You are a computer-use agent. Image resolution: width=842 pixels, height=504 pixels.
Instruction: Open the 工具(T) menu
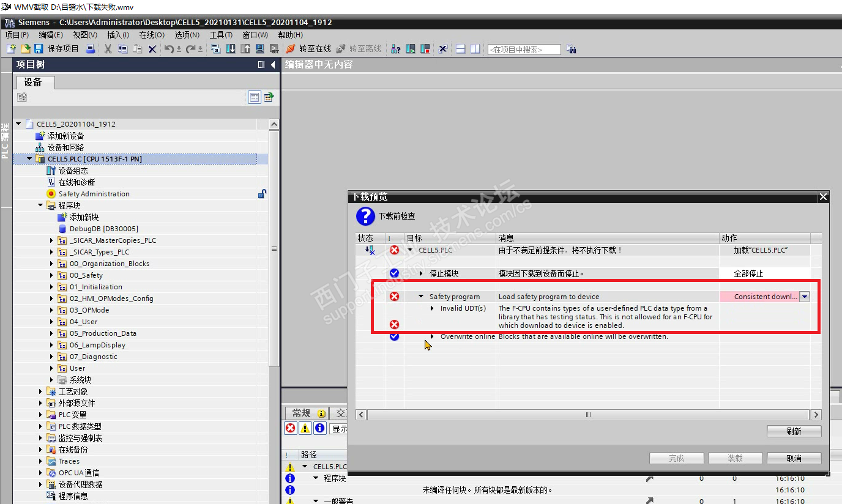221,35
